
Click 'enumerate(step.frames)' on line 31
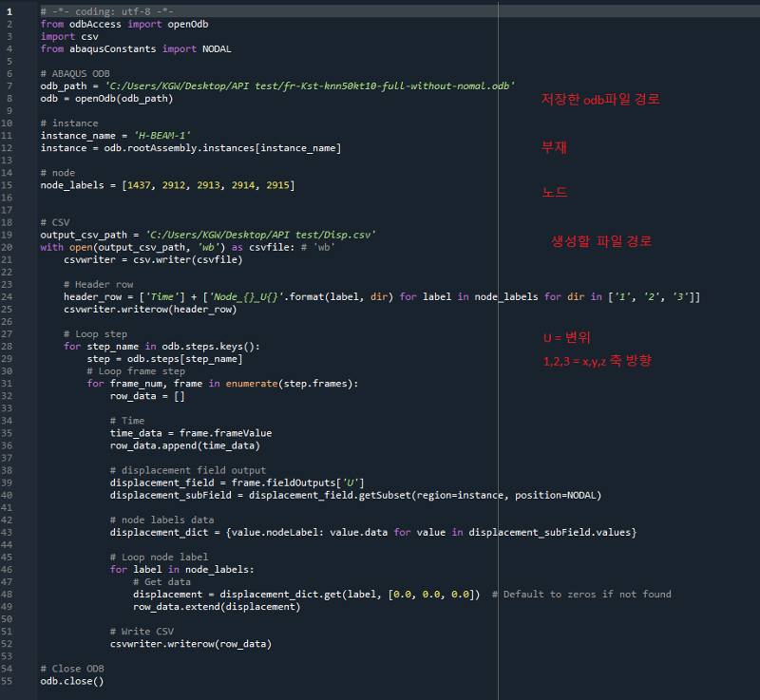click(290, 384)
